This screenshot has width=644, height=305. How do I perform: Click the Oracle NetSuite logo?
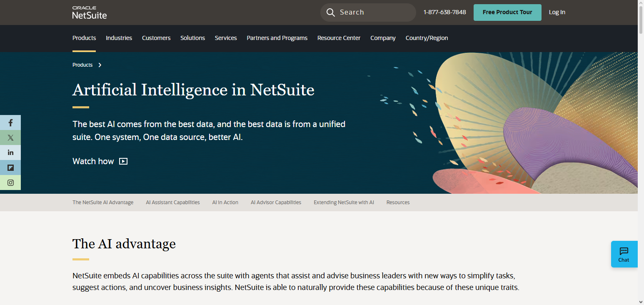click(89, 12)
